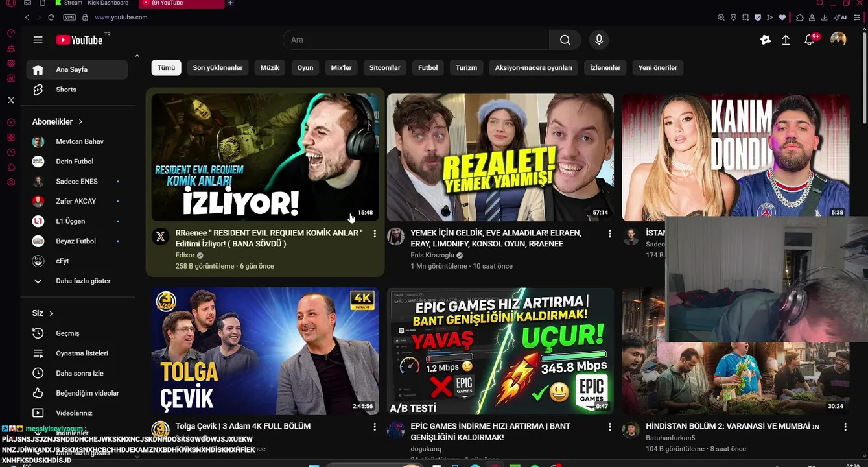This screenshot has width=868, height=467.
Task: Open Ana Sayfa in sidebar
Action: [77, 69]
